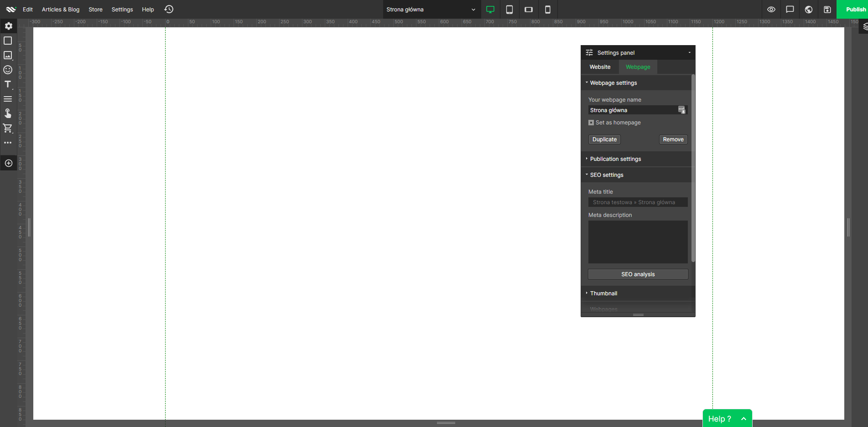
Task: Enable the Set as homepage checkbox
Action: tap(591, 122)
